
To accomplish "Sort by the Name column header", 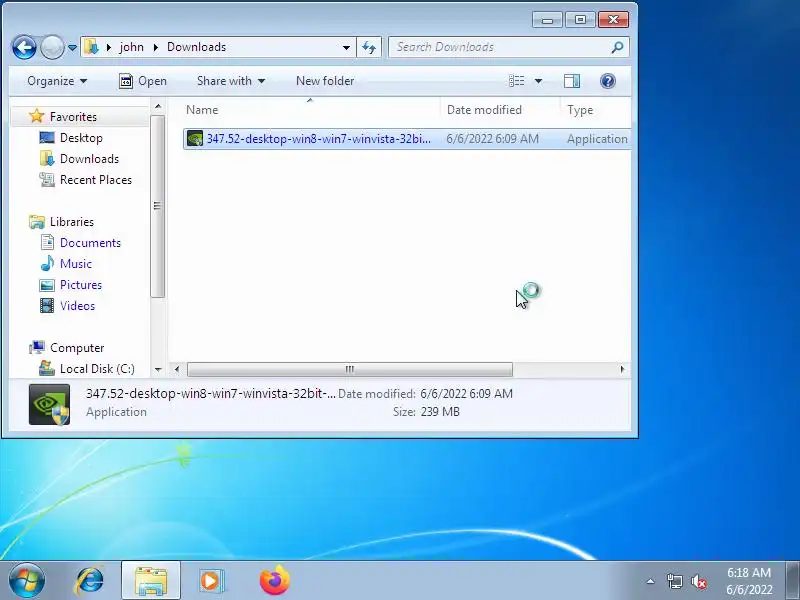I will (x=202, y=110).
